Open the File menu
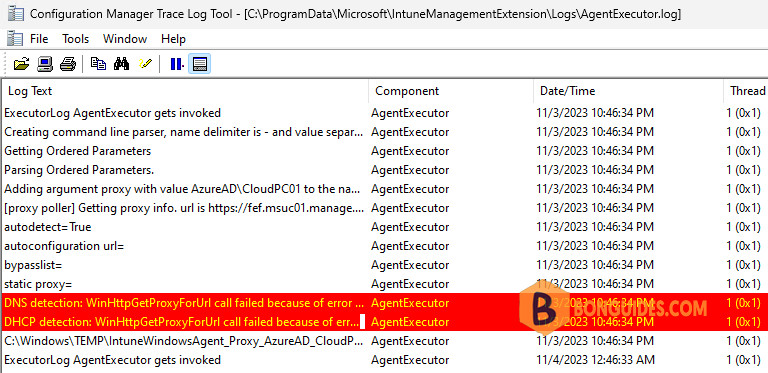This screenshot has height=373, width=768. click(39, 39)
